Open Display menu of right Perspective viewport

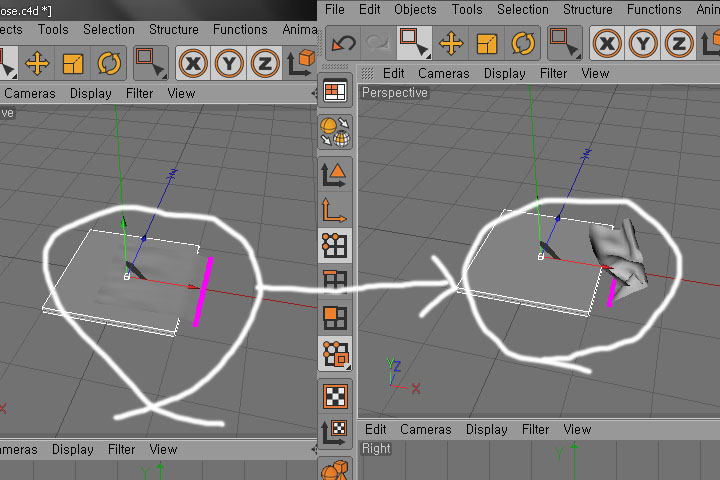[x=505, y=73]
